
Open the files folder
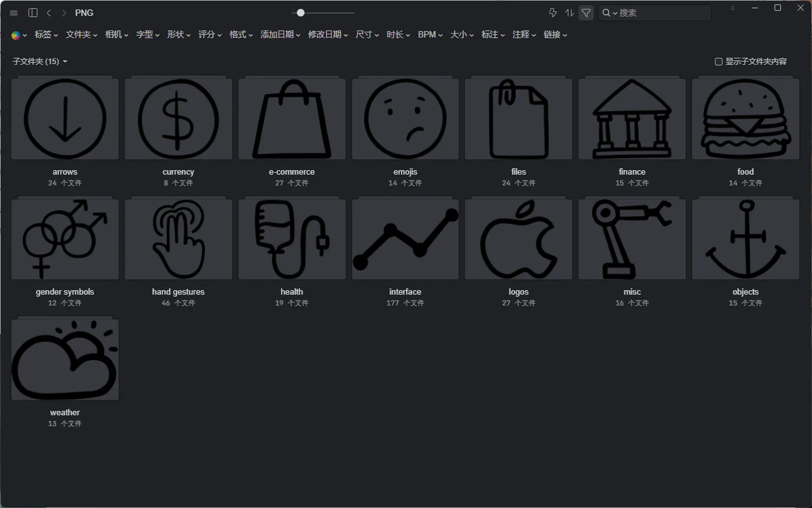518,118
